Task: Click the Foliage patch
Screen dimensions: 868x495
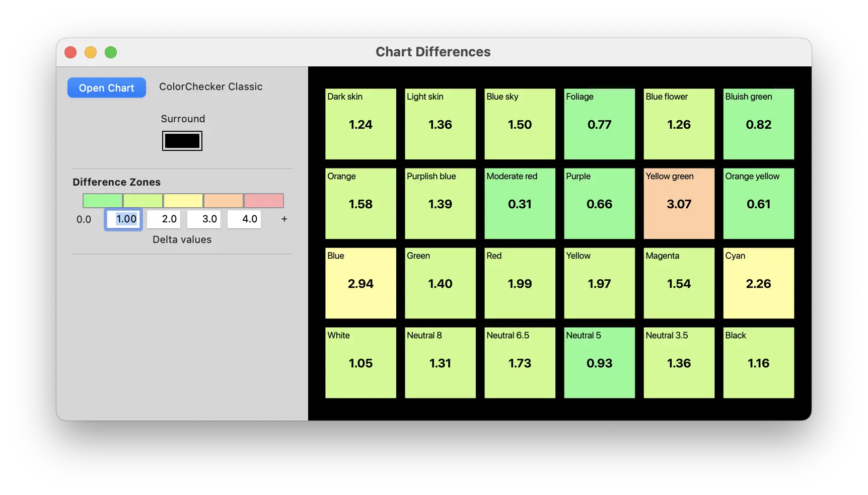Action: click(599, 124)
